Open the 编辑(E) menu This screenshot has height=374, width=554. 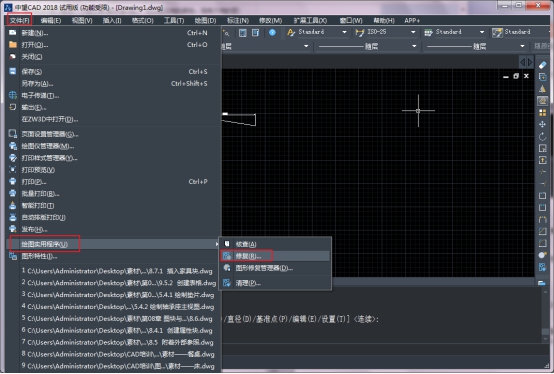pos(51,20)
